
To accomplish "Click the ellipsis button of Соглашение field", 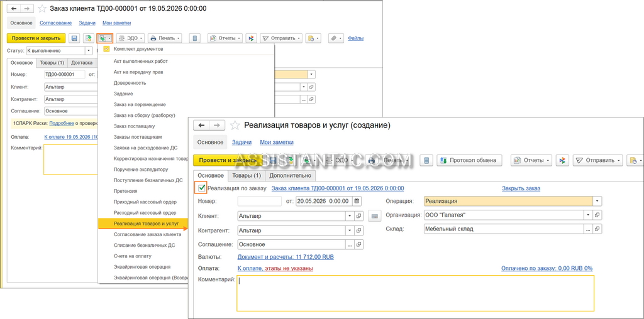I will pyautogui.click(x=350, y=244).
